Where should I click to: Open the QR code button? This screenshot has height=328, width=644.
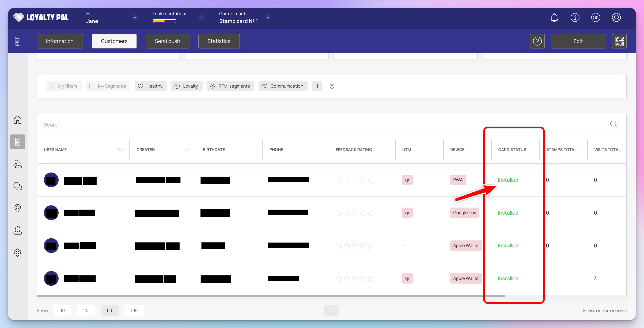pyautogui.click(x=619, y=41)
